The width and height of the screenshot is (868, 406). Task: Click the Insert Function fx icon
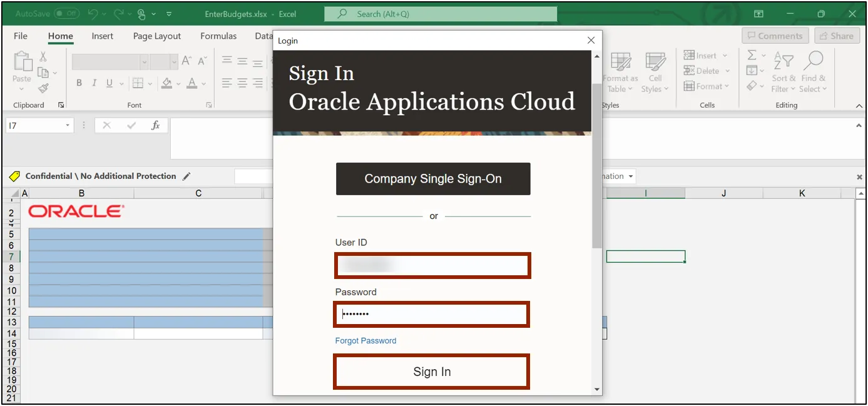tap(156, 126)
